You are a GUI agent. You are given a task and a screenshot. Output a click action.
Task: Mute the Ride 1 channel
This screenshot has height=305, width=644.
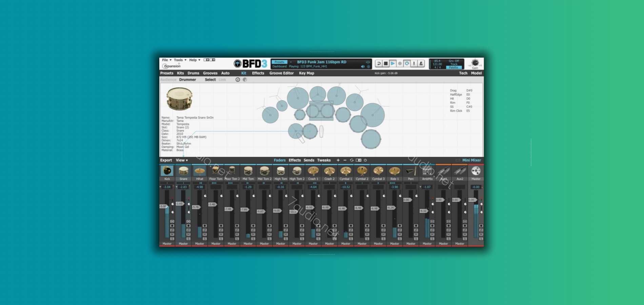400,235
